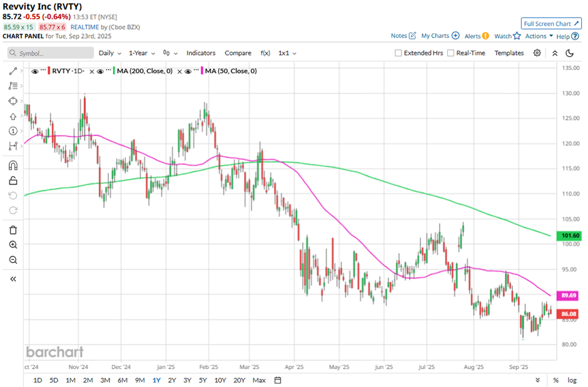Select the 1Y time range
The image size is (588, 387).
[156, 380]
